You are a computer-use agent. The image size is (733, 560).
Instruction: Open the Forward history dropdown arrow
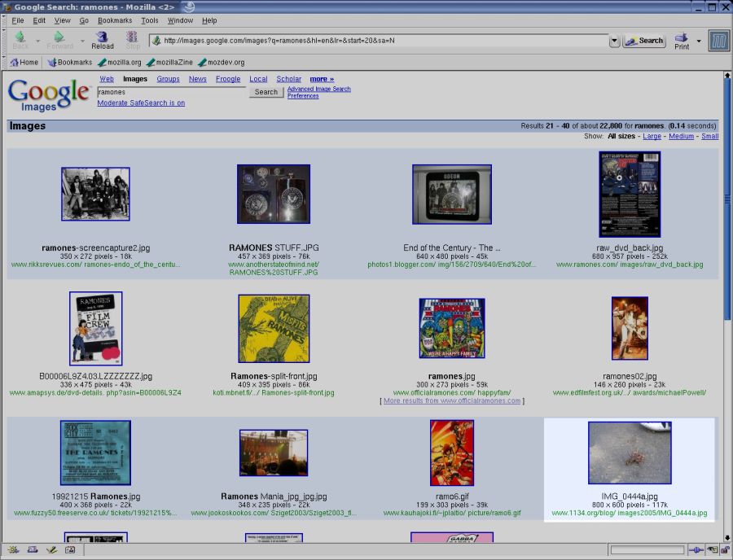click(82, 41)
